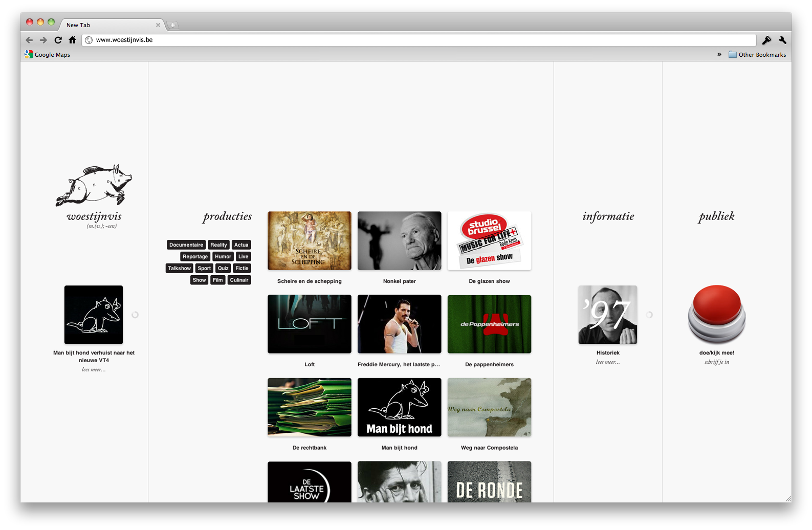Click 'lees meer...' under Historiek
The image size is (812, 530).
tap(608, 362)
